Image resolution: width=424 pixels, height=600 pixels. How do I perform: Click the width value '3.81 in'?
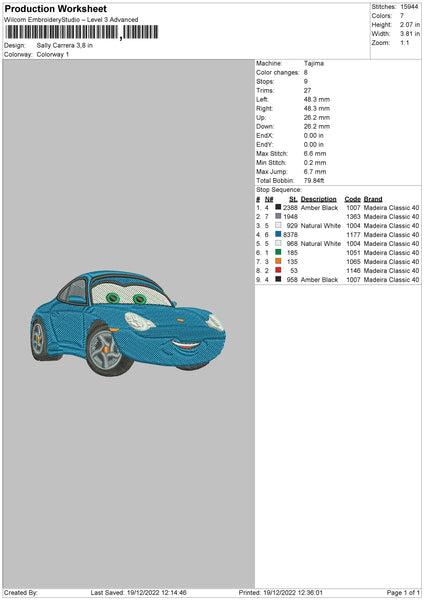coord(410,34)
